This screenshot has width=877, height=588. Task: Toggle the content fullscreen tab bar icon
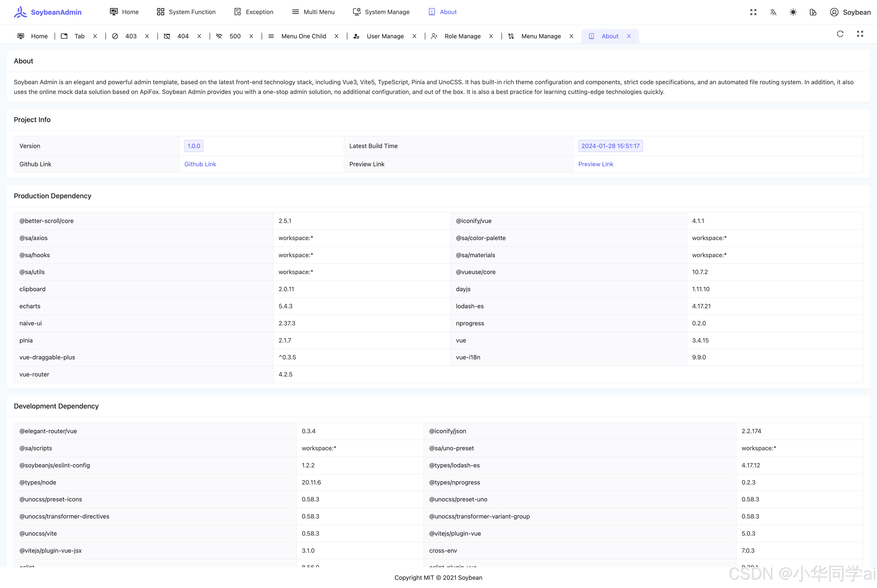pyautogui.click(x=860, y=34)
